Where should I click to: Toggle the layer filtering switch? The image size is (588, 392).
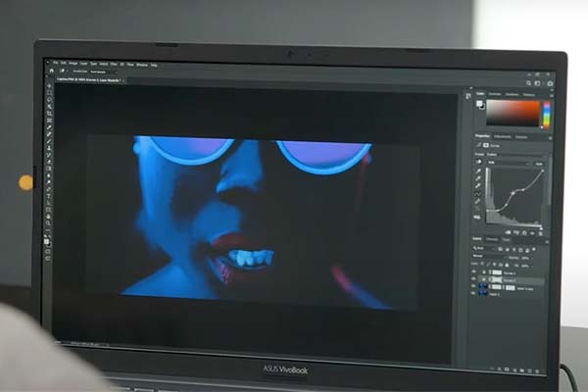click(534, 249)
